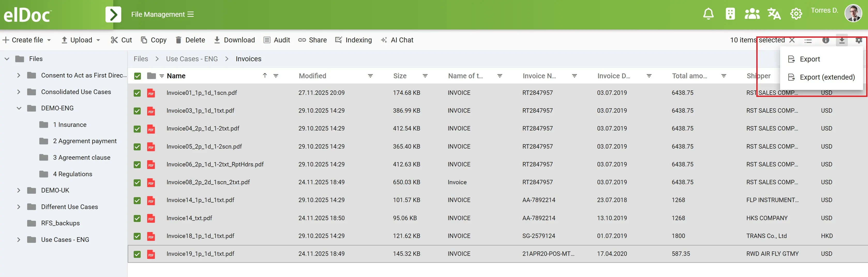Click the info icon in toolbar
Image resolution: width=868 pixels, height=277 pixels.
click(825, 40)
